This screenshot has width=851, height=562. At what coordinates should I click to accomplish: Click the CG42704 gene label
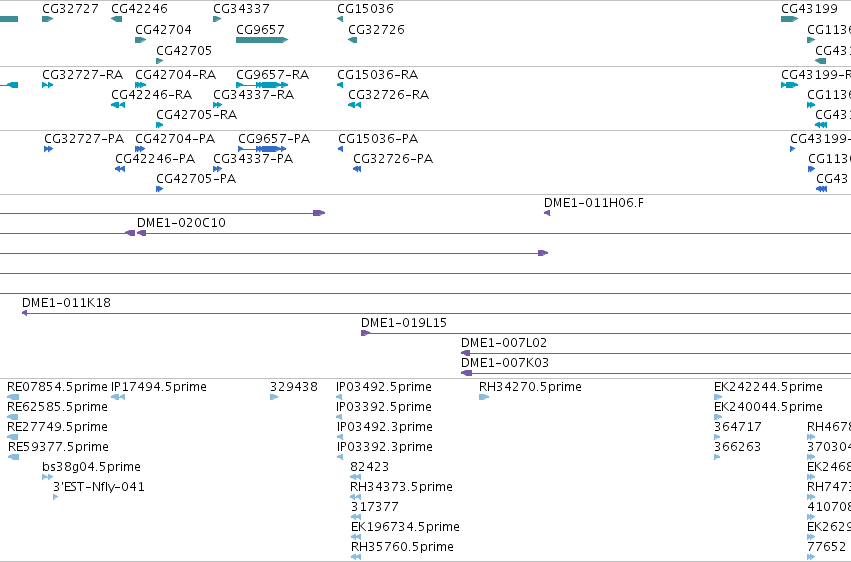coord(163,30)
